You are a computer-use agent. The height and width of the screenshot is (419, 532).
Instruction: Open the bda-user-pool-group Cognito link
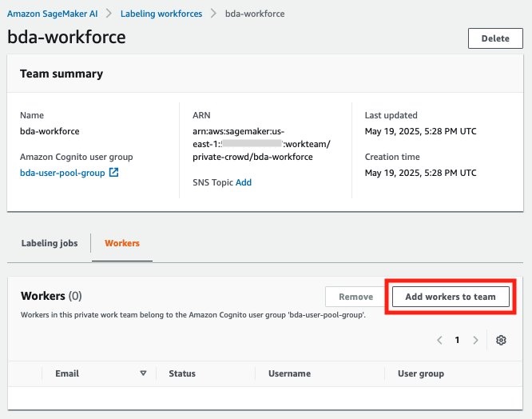click(62, 173)
